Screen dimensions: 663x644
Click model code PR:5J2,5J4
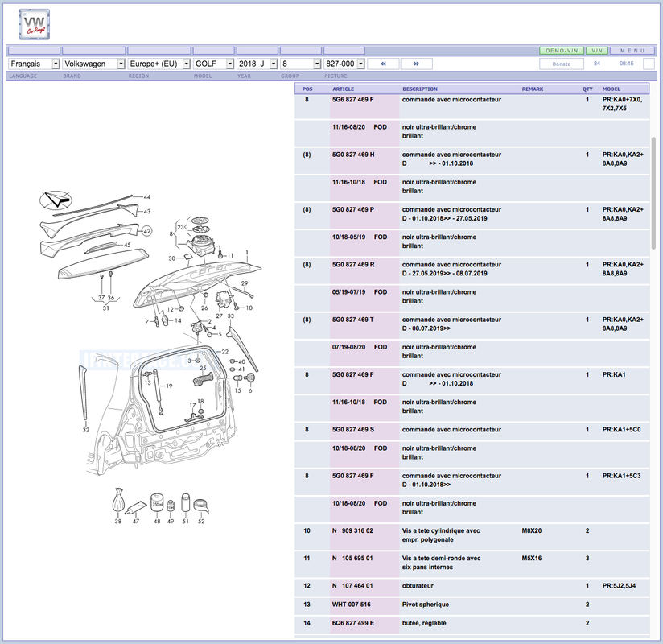(x=619, y=585)
